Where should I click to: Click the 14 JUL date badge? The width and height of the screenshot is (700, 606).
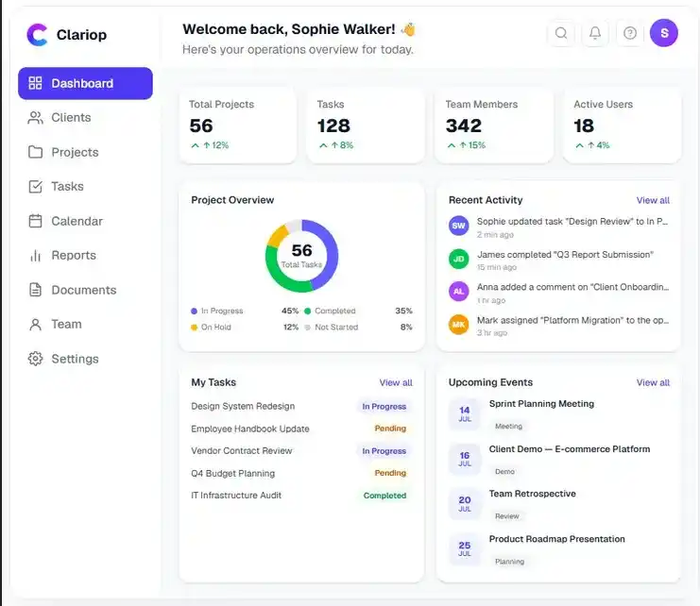tap(465, 413)
